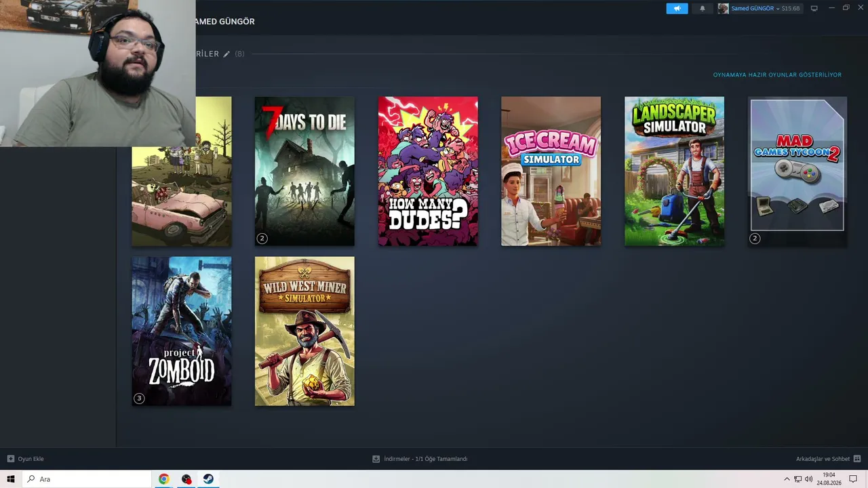
Task: Open OBS Studio from the taskbar
Action: (x=186, y=479)
